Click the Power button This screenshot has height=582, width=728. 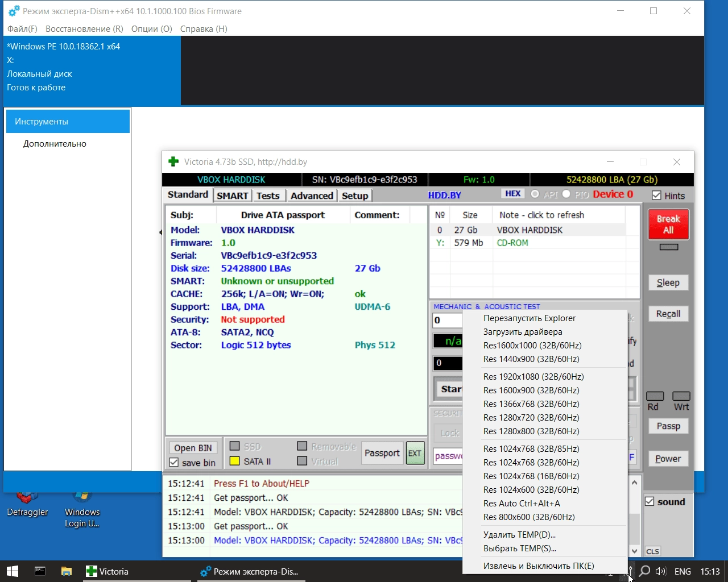coord(668,459)
